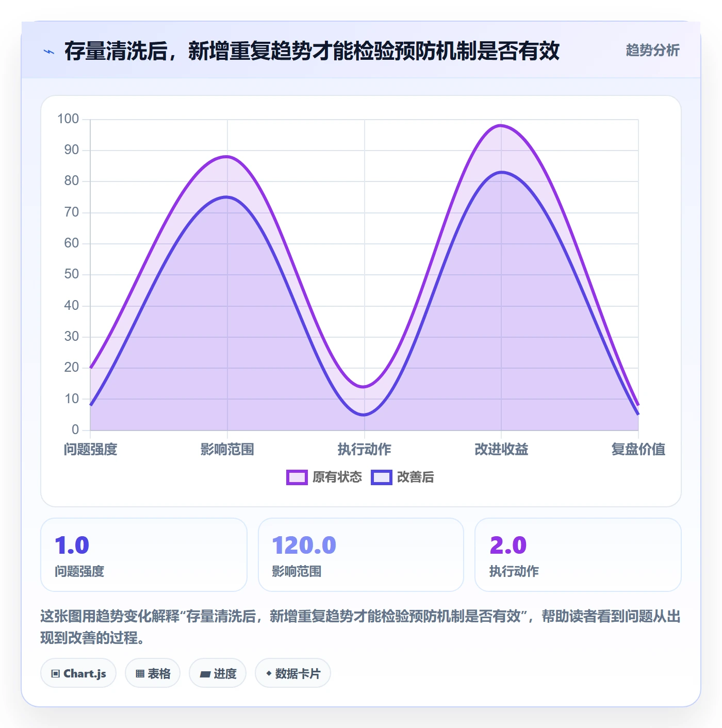722x728 pixels.
Task: Click the Chart.js tag square icon
Action: [55, 674]
